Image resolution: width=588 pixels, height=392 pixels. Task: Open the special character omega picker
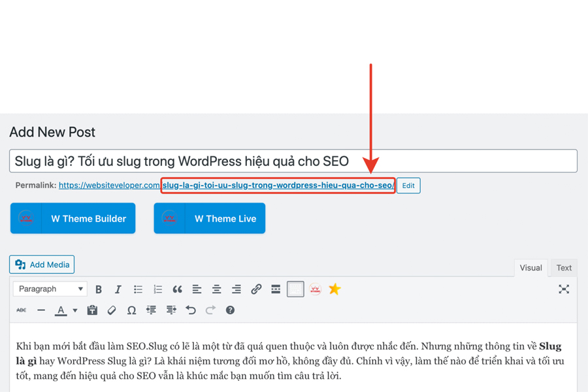click(x=131, y=310)
